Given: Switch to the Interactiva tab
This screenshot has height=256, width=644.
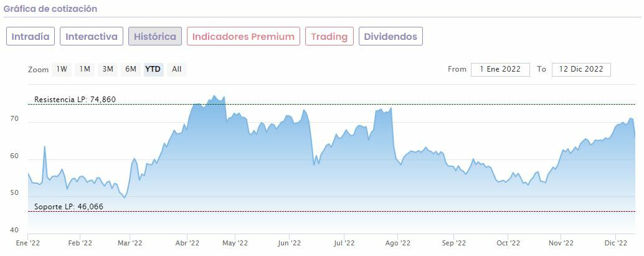Looking at the screenshot, I should (x=92, y=37).
